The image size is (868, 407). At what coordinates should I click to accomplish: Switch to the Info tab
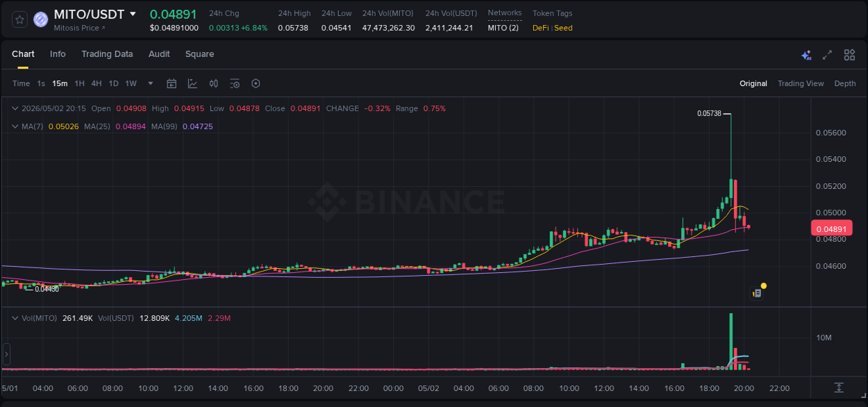(58, 54)
